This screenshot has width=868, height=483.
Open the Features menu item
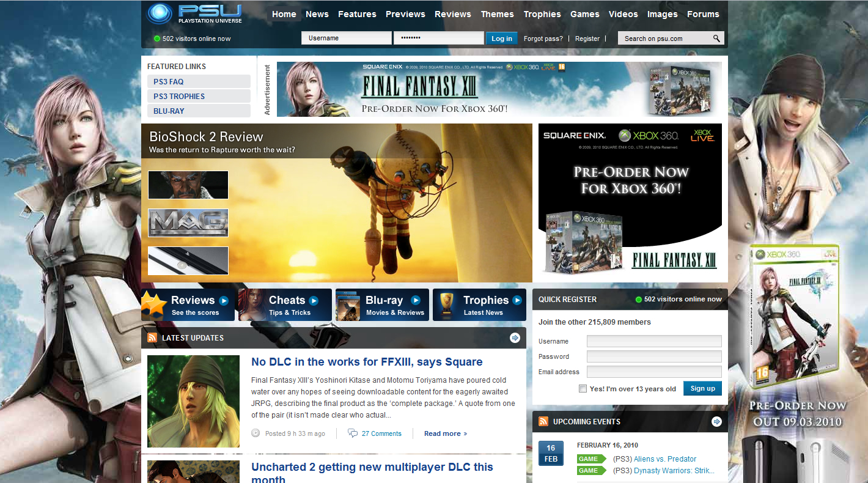pos(357,14)
